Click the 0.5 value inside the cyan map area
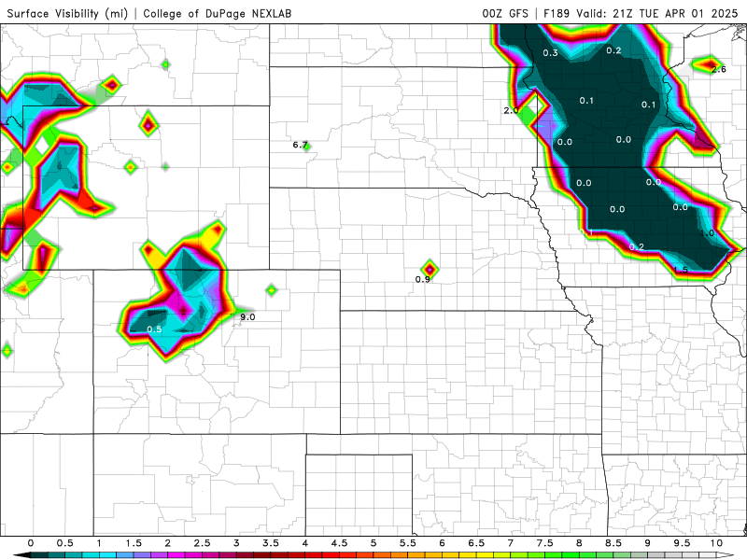The width and height of the screenshot is (747, 560). 154,329
